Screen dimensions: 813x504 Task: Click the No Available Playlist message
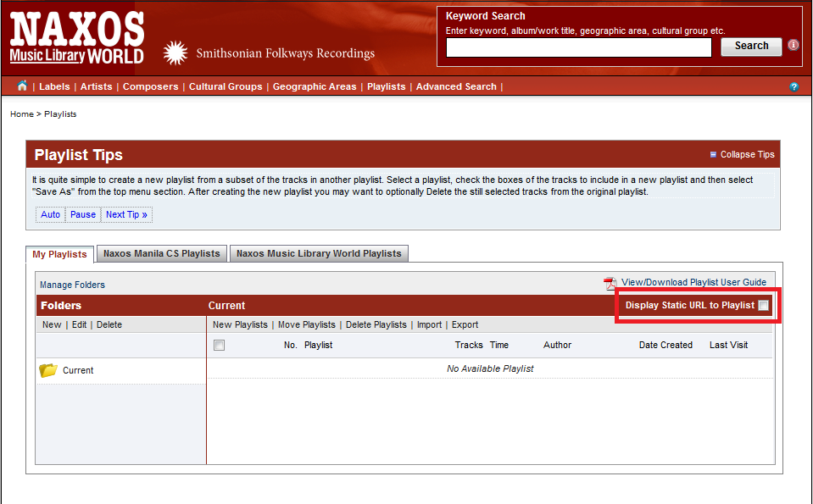pyautogui.click(x=490, y=368)
